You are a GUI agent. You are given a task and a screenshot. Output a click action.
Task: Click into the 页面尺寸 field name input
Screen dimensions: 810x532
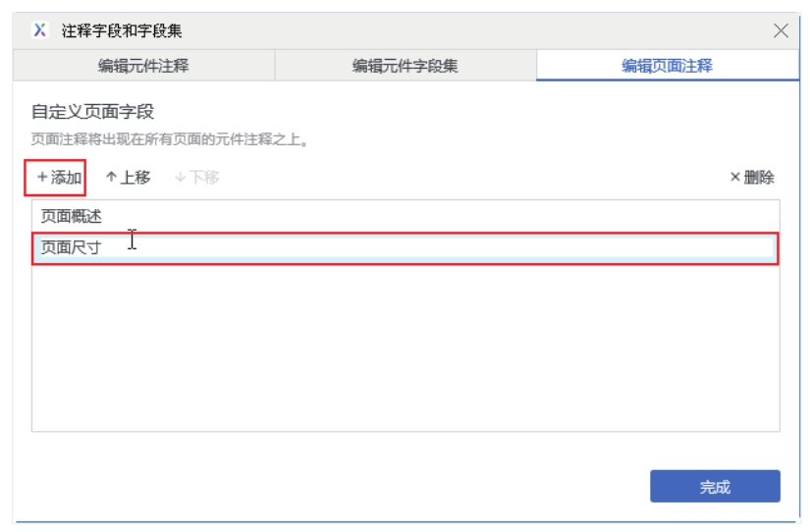393,247
